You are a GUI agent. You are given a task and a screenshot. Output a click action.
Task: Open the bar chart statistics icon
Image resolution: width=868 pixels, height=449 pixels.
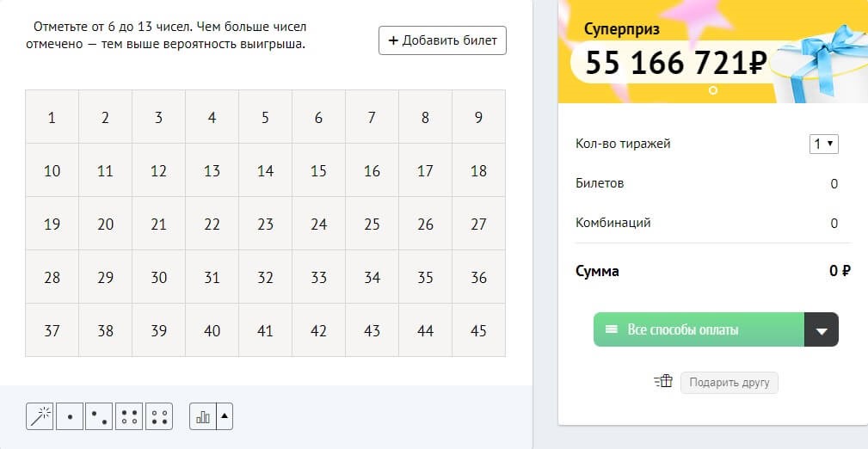[203, 417]
